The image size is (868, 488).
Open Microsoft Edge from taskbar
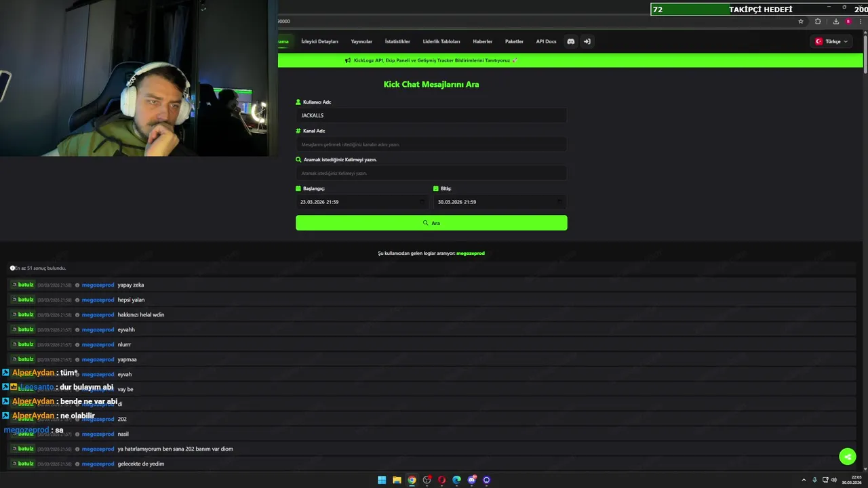tap(456, 480)
